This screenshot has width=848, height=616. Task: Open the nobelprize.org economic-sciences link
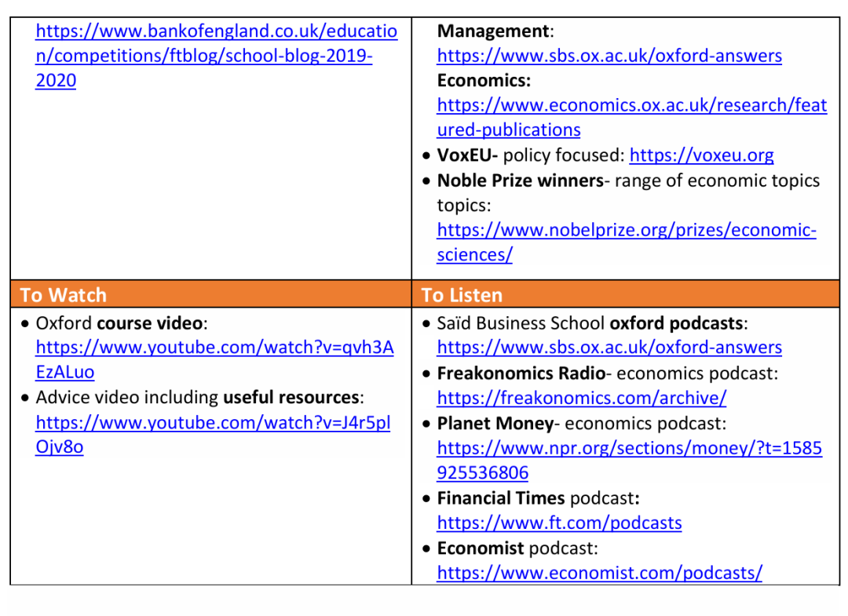626,231
